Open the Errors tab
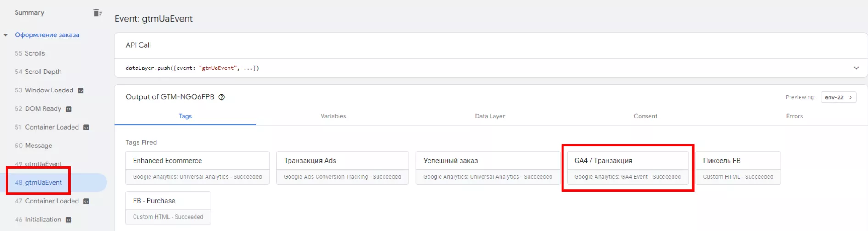The height and width of the screenshot is (231, 868). (794, 116)
